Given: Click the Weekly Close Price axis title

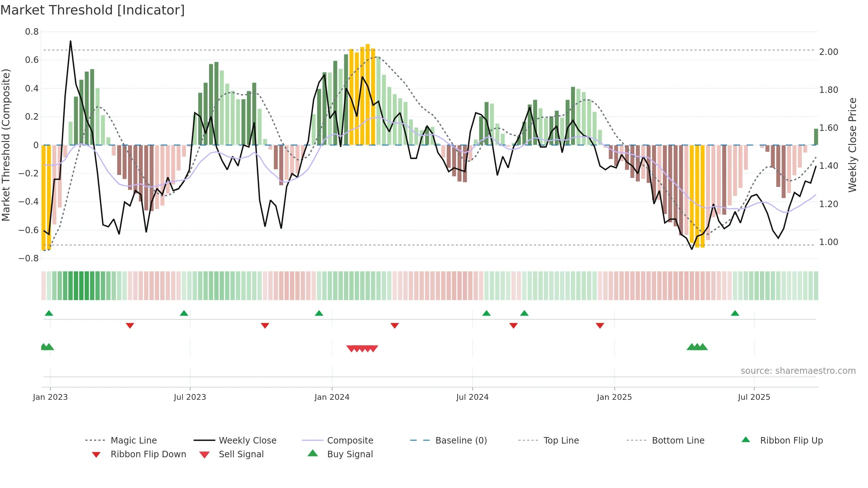Looking at the screenshot, I should click(852, 145).
